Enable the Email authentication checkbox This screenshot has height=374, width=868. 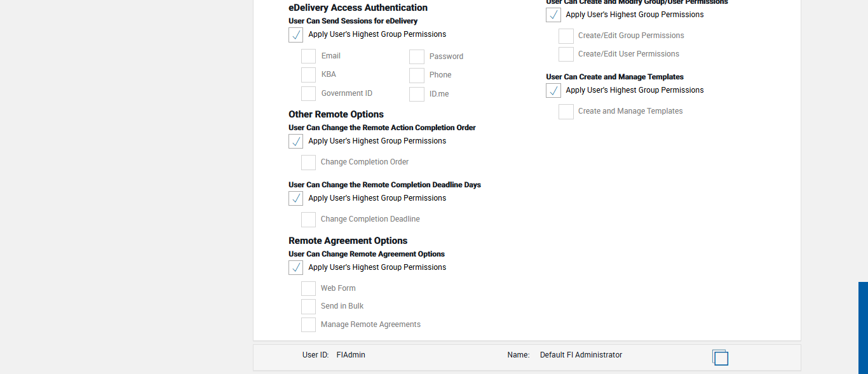click(309, 57)
